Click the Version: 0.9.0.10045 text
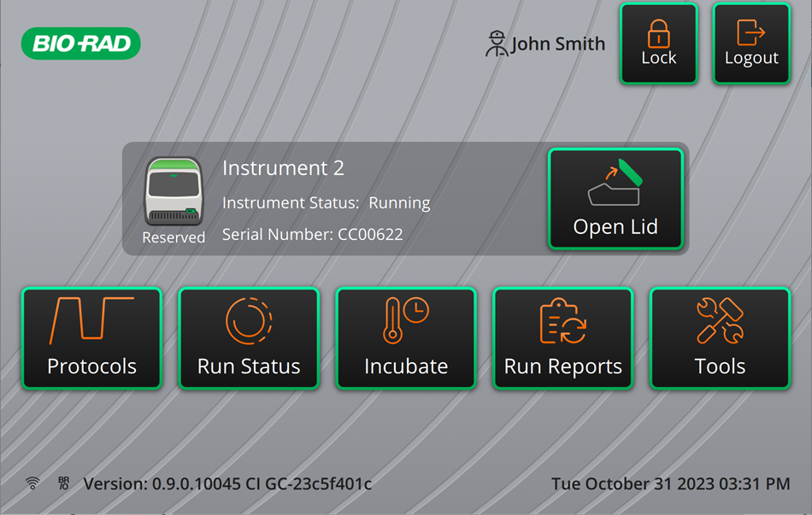This screenshot has width=812, height=515. point(227,484)
